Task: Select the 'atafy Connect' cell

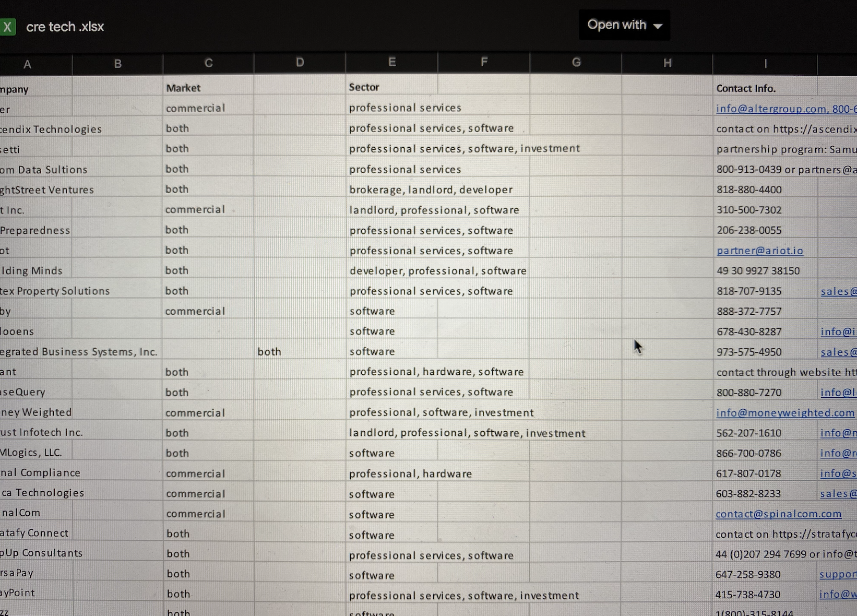Action: click(34, 533)
